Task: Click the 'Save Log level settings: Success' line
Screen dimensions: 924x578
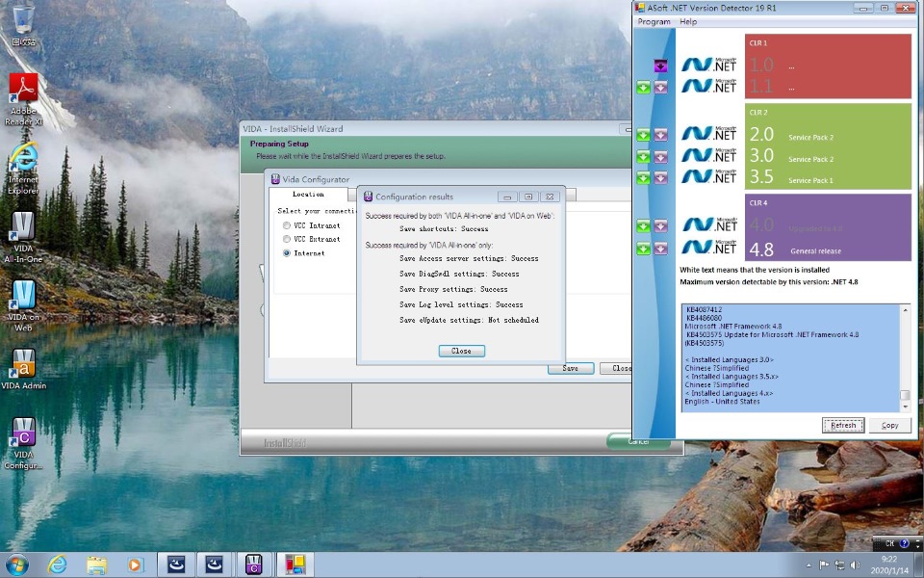Action: (x=461, y=304)
